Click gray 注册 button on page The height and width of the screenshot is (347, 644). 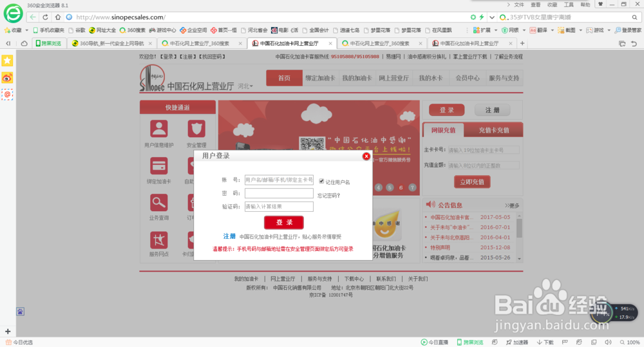[493, 110]
